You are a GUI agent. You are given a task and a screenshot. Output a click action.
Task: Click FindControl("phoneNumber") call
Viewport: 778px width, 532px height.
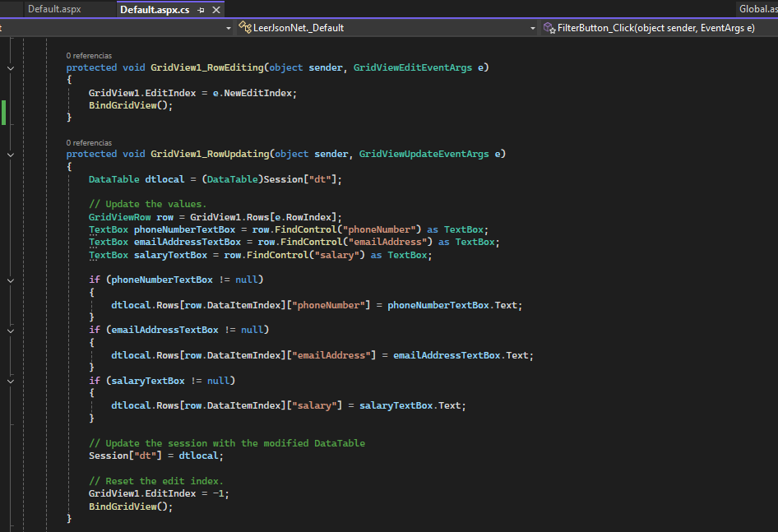pos(348,229)
